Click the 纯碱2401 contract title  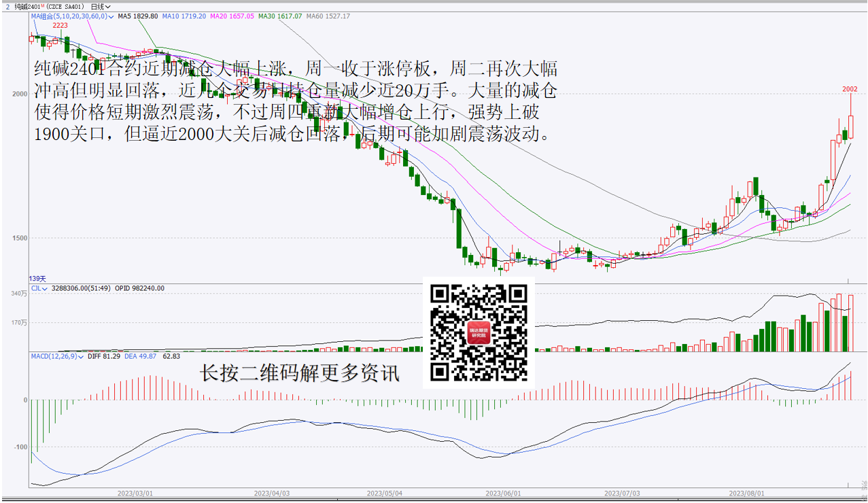pyautogui.click(x=27, y=6)
